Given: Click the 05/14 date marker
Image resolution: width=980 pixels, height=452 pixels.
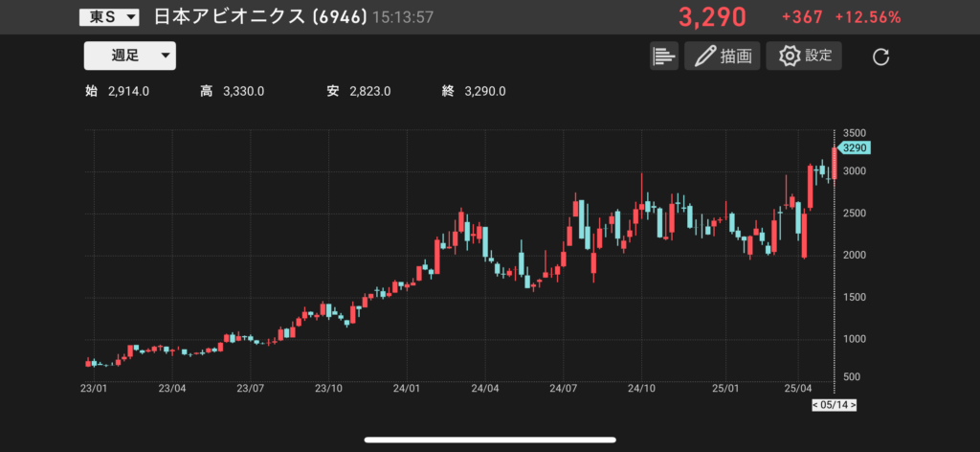Looking at the screenshot, I should click(835, 405).
